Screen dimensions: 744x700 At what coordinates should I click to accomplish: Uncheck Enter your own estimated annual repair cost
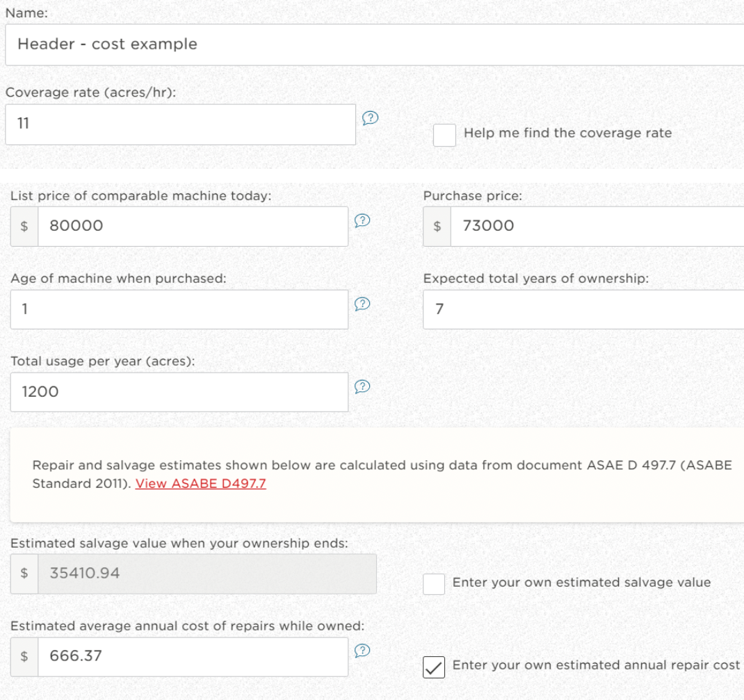(434, 667)
